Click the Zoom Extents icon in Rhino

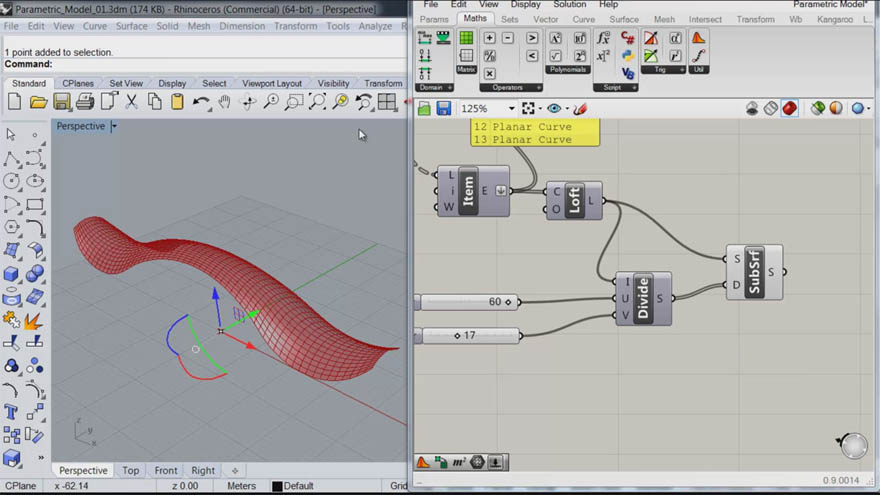(317, 102)
